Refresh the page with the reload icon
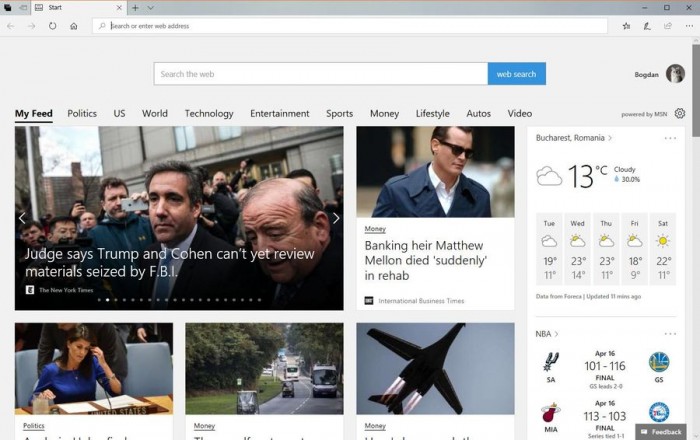This screenshot has width=700, height=440. click(x=52, y=26)
